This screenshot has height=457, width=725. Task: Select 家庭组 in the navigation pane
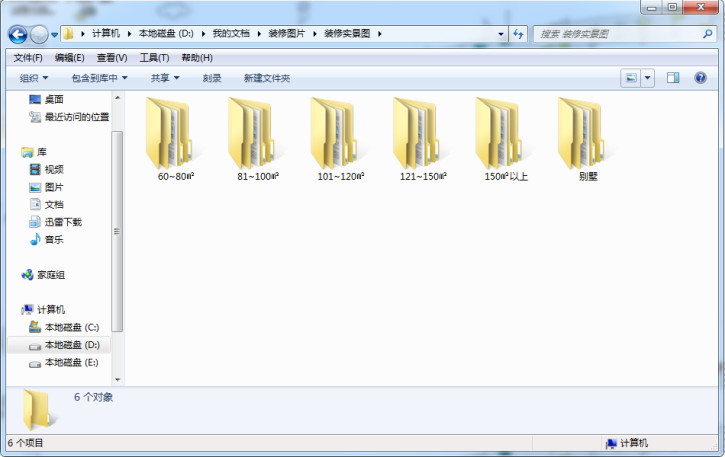coord(43,275)
